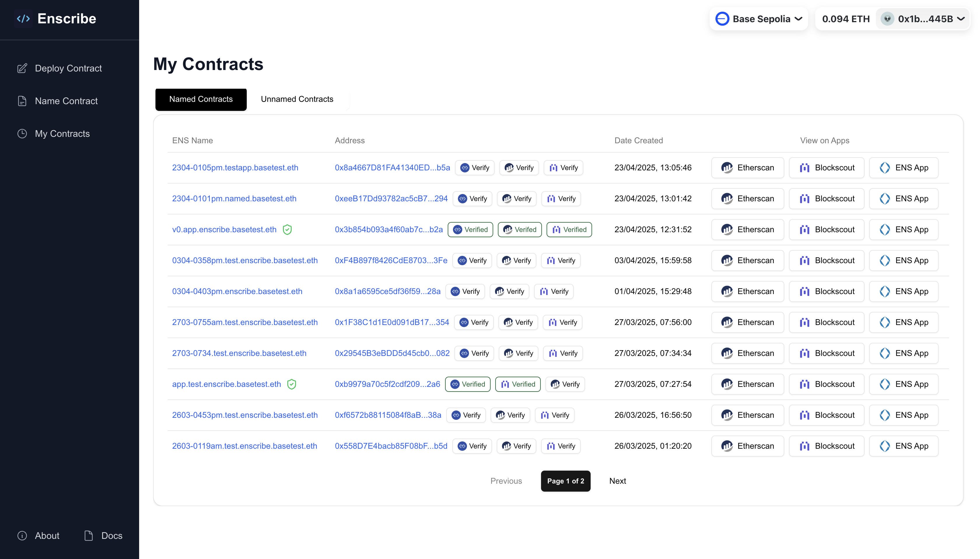The width and height of the screenshot is (980, 559).
Task: Open Blockscout for app.test.enscribe.basetest.eth
Action: [827, 384]
